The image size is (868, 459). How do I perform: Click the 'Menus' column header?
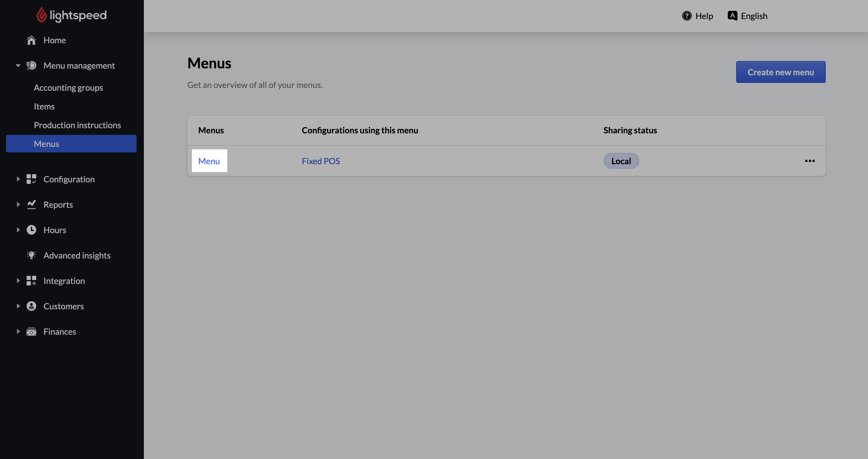click(211, 130)
